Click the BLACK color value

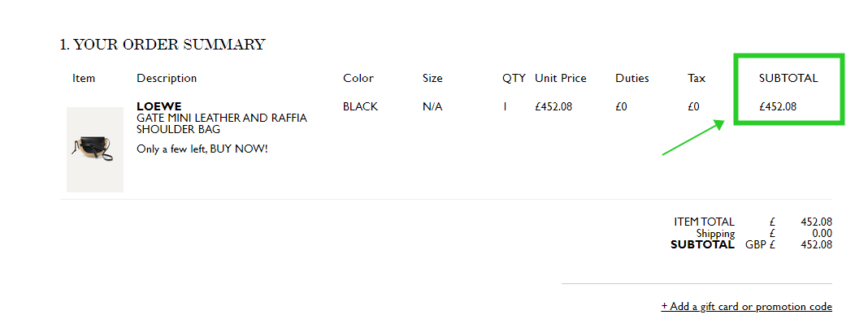pyautogui.click(x=360, y=107)
